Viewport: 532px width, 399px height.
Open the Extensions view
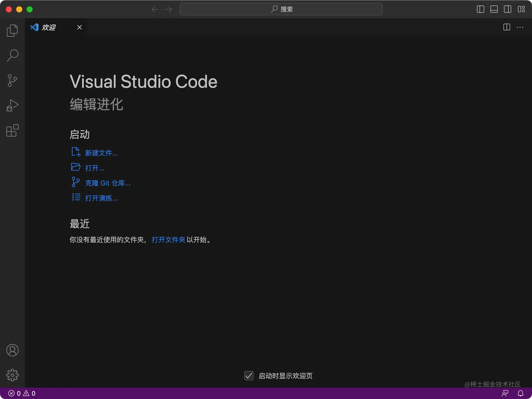(x=12, y=131)
